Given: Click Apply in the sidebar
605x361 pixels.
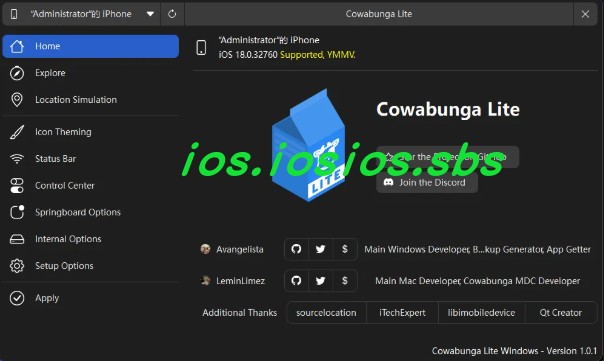Looking at the screenshot, I should (x=91, y=298).
